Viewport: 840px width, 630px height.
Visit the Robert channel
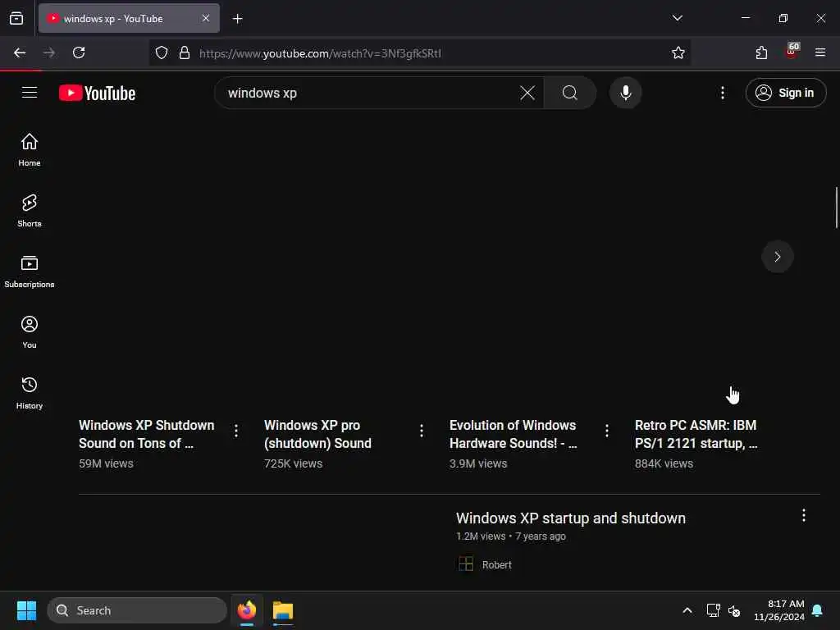(496, 564)
